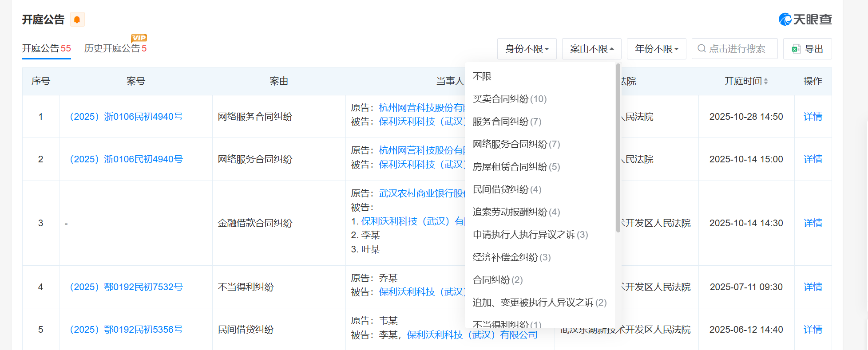Screen dimensions: 868x350
Task: Choose 房屋租赁合同纠纷 (5) filter option
Action: tap(516, 167)
